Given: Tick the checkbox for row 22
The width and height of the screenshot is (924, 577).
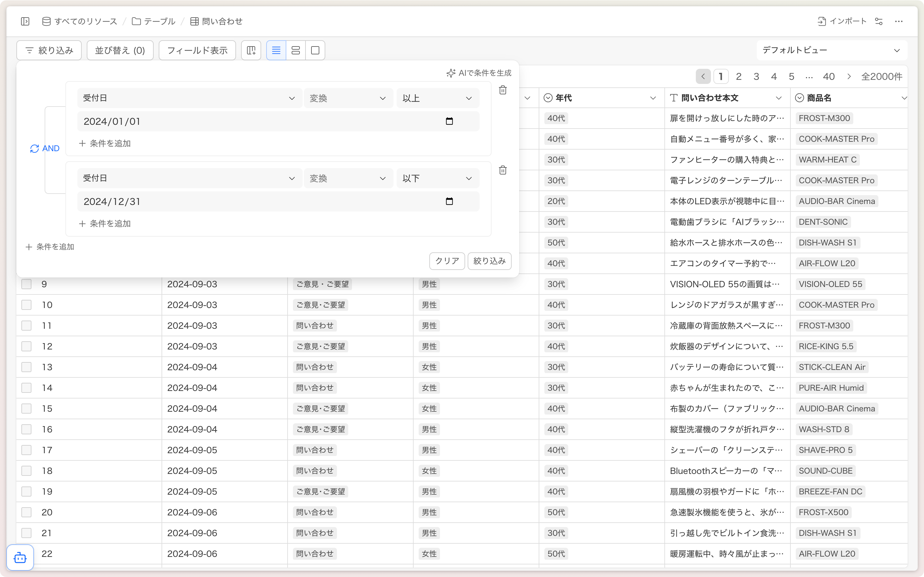Looking at the screenshot, I should (x=26, y=554).
